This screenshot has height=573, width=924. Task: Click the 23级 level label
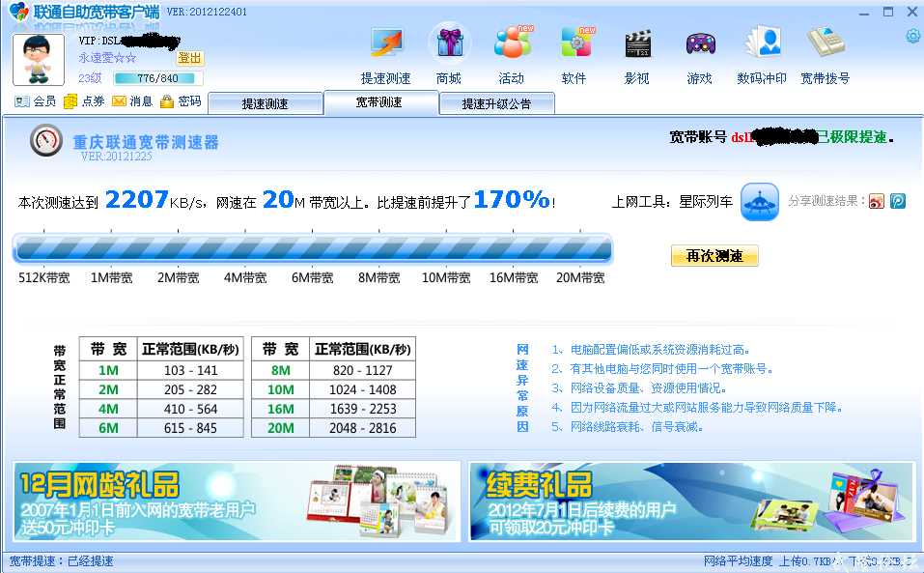pyautogui.click(x=90, y=78)
